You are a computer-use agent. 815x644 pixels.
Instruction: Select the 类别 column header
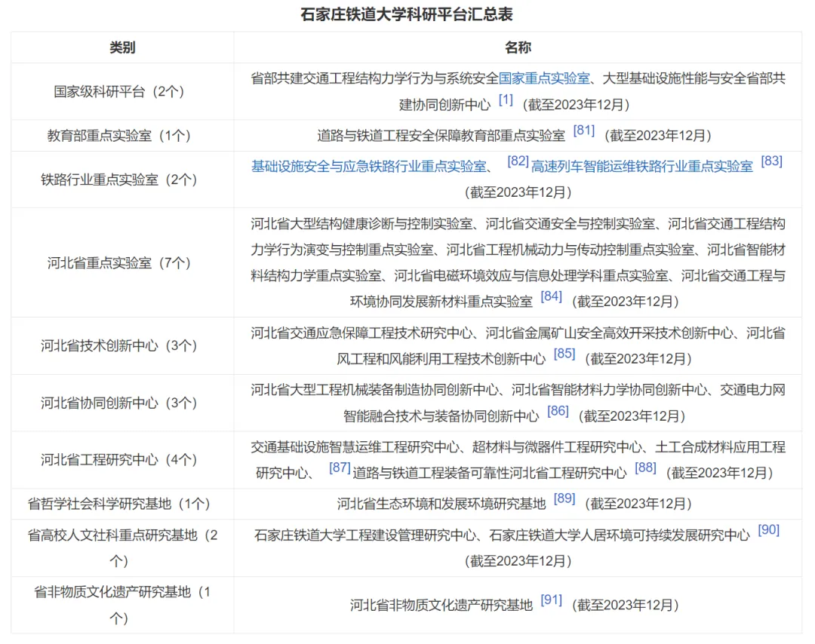tap(122, 48)
